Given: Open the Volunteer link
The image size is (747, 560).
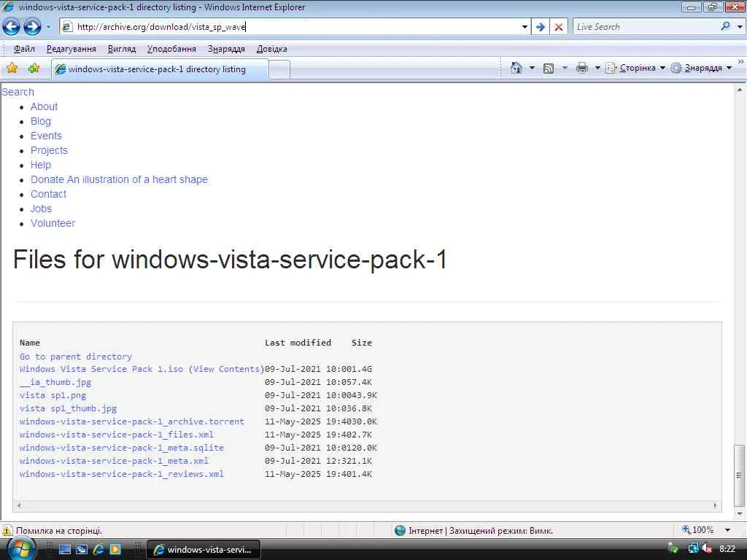Looking at the screenshot, I should point(53,223).
